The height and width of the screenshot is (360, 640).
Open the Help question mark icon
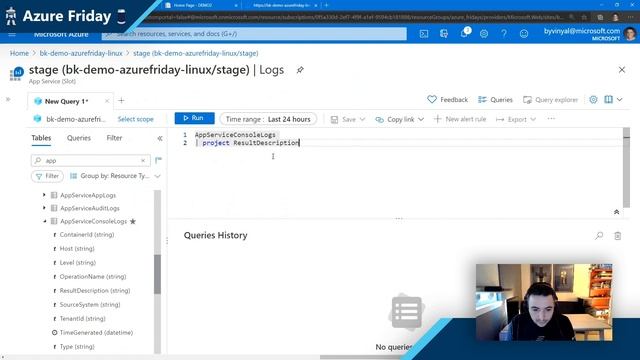(504, 34)
